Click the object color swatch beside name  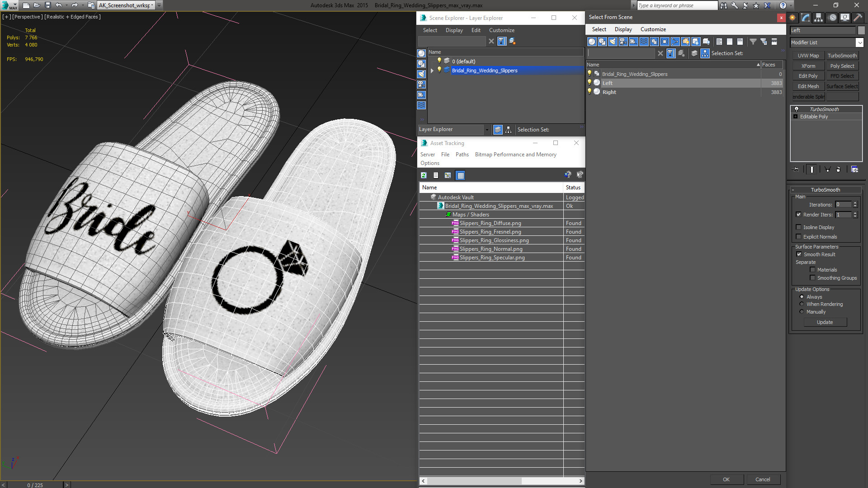pos(861,30)
